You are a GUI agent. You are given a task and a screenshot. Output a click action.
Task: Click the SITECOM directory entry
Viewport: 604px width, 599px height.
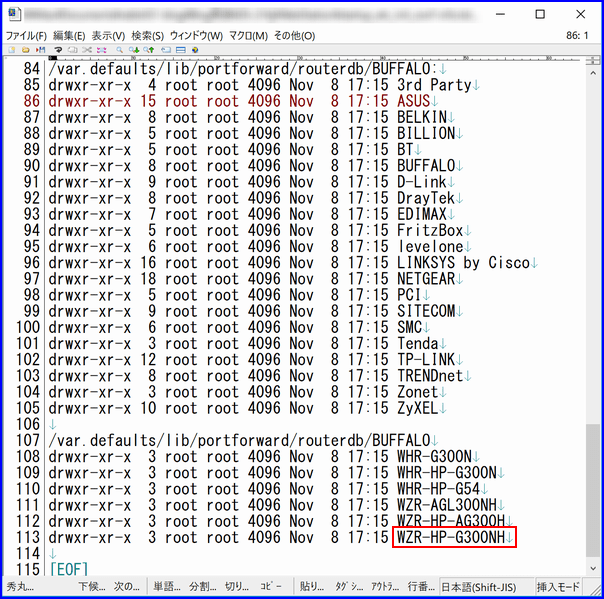click(x=426, y=311)
